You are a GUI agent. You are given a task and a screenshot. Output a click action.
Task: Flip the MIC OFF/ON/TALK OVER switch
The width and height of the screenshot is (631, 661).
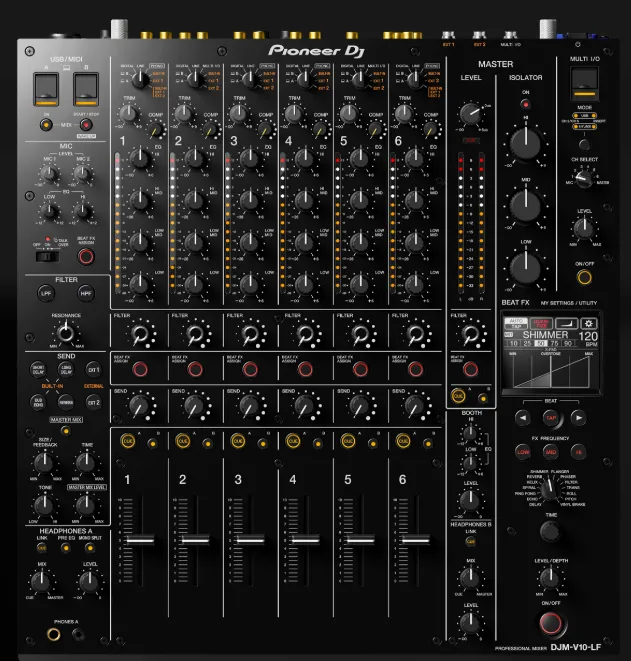pos(47,256)
